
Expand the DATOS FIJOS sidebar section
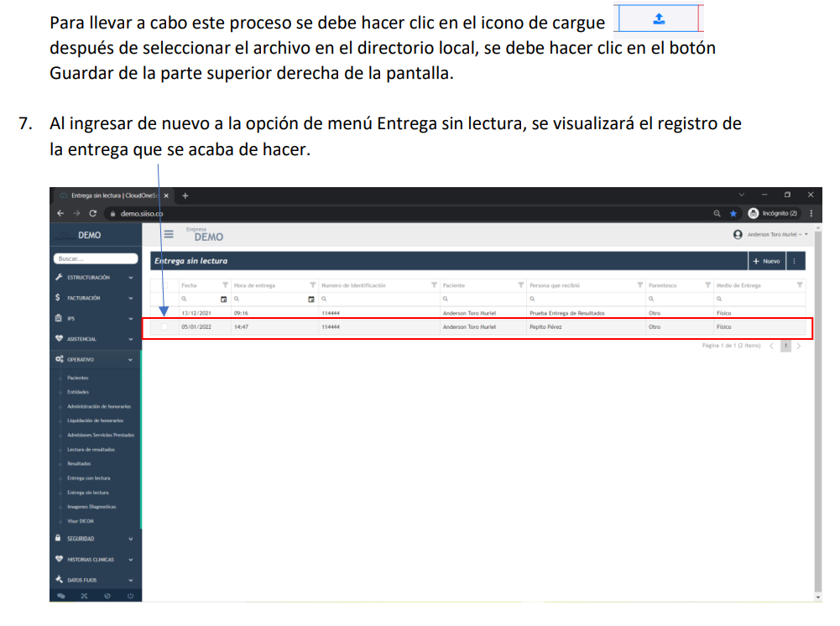(96, 580)
